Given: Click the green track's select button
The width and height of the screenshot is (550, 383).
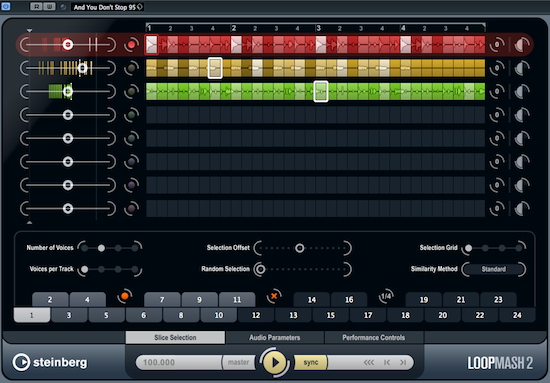Looking at the screenshot, I should pyautogui.click(x=131, y=92).
